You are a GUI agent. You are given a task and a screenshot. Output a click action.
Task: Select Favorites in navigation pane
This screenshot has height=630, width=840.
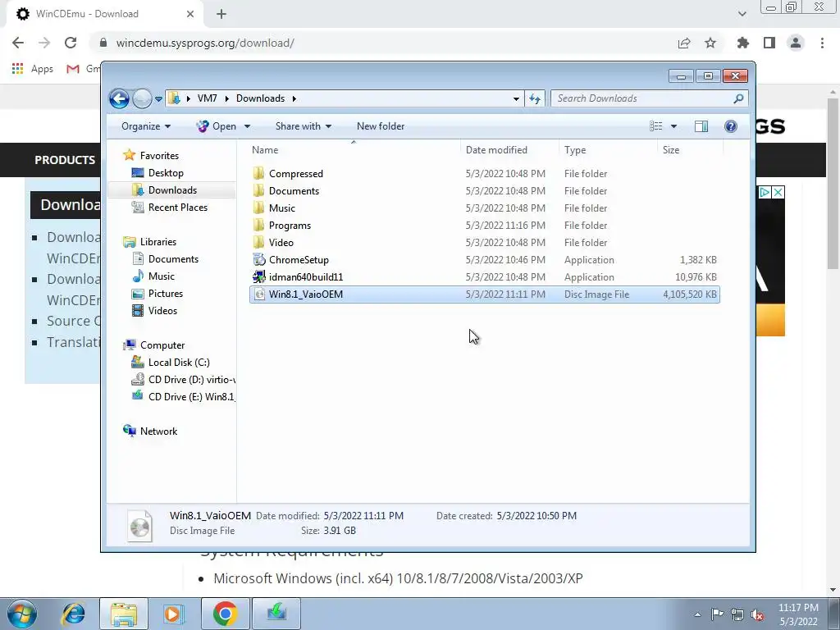point(159,156)
